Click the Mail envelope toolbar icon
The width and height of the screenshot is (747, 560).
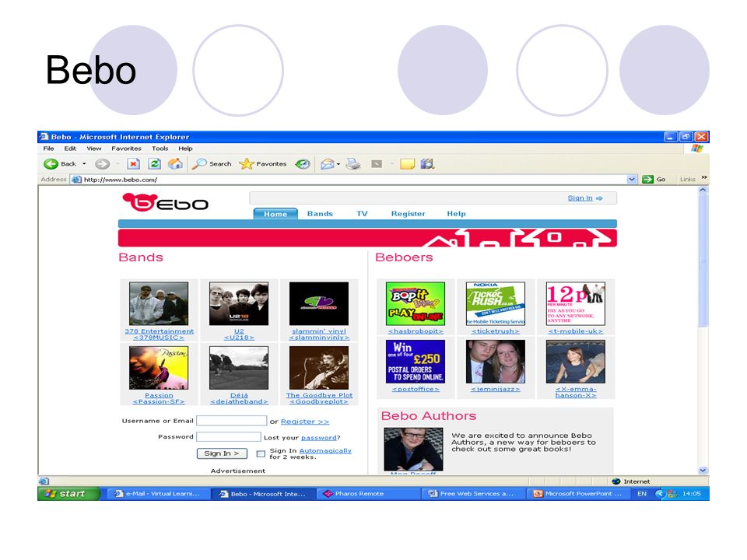(328, 164)
